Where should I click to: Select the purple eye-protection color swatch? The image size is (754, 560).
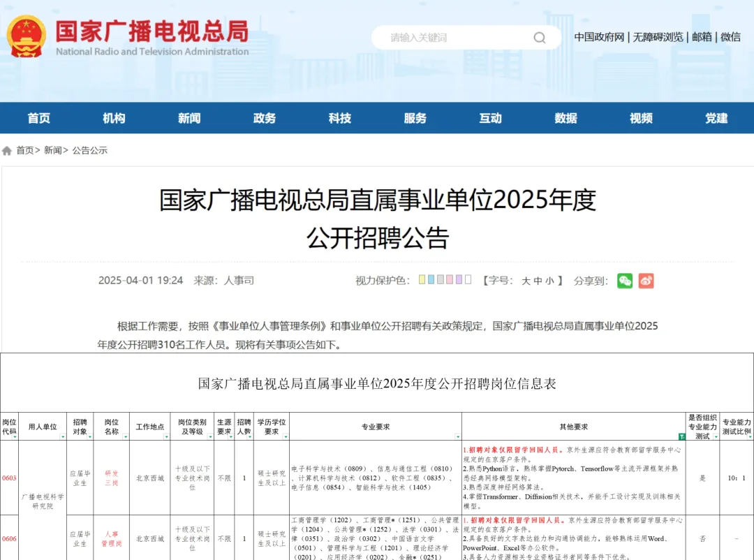point(458,281)
